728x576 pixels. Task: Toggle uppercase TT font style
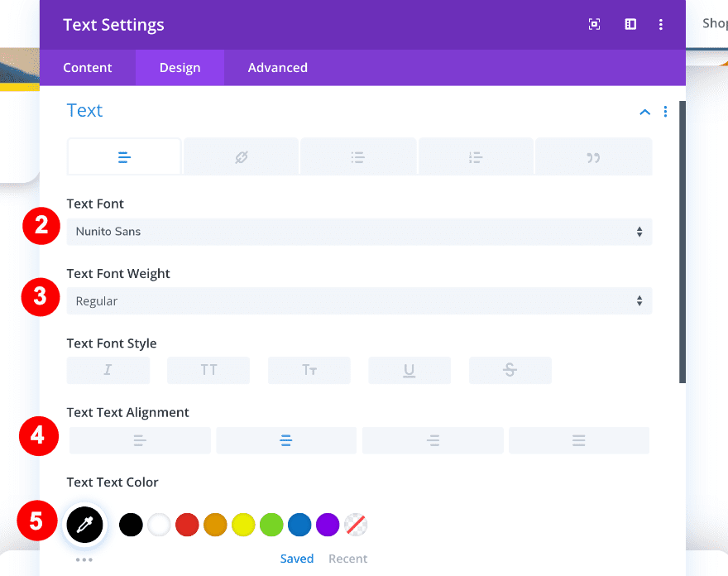coord(208,370)
